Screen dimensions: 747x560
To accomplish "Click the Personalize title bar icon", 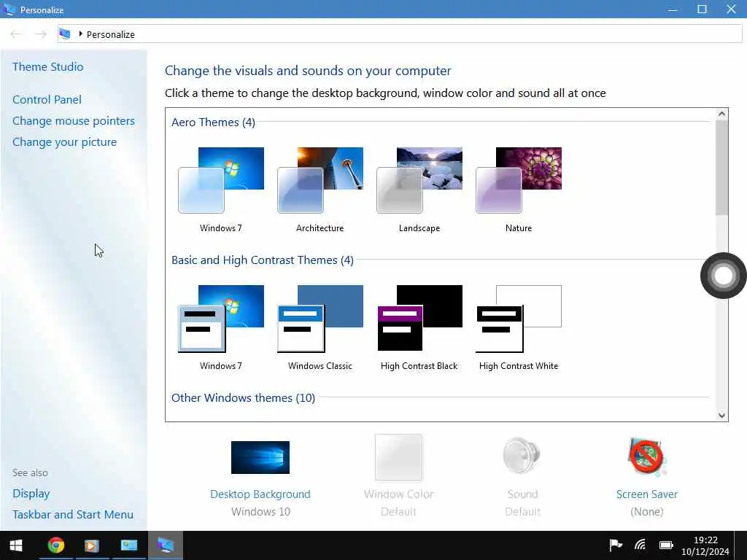I will coord(9,9).
